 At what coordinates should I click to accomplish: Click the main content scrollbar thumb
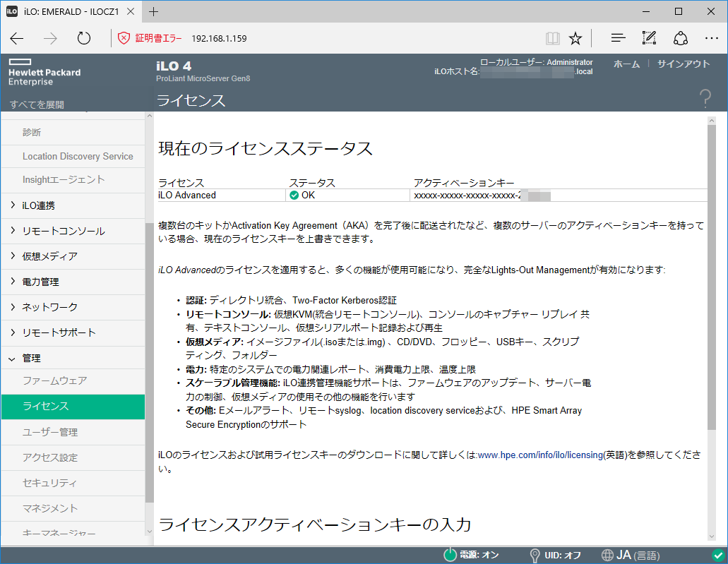click(x=712, y=277)
